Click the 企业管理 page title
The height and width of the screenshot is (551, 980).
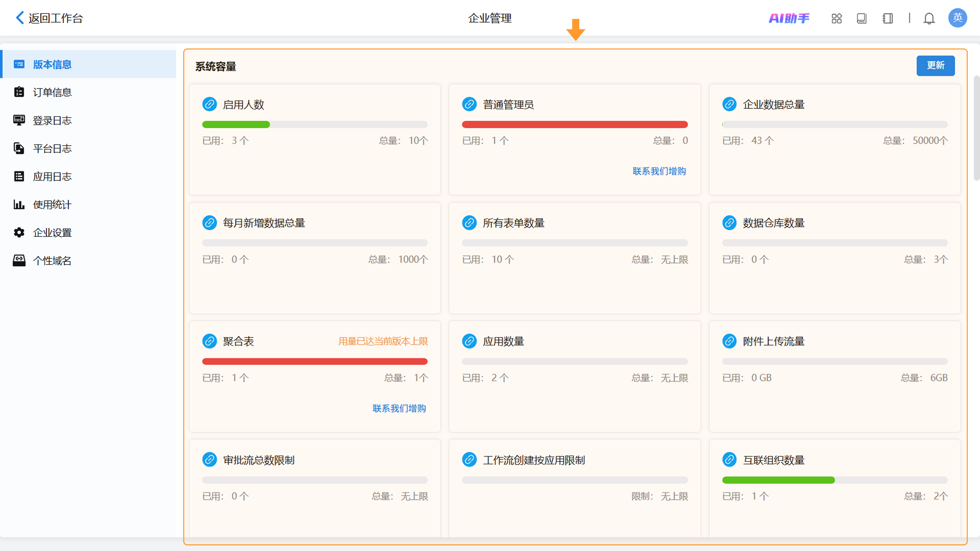[x=490, y=18]
